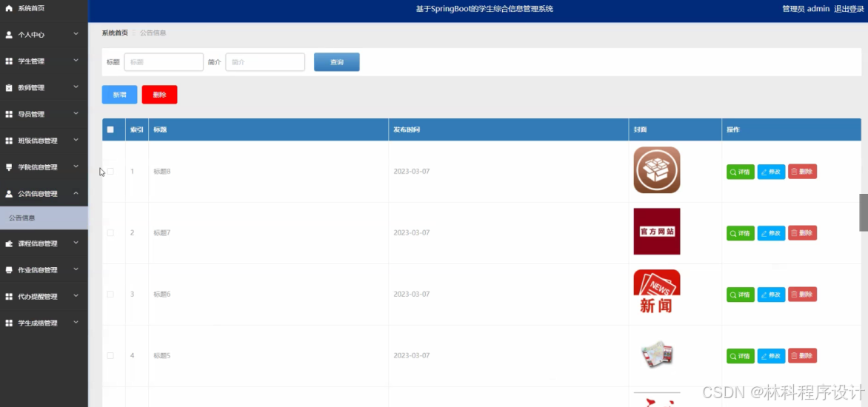Expand the 教师管理 menu chevron
Screen dimensions: 868x407
point(76,87)
